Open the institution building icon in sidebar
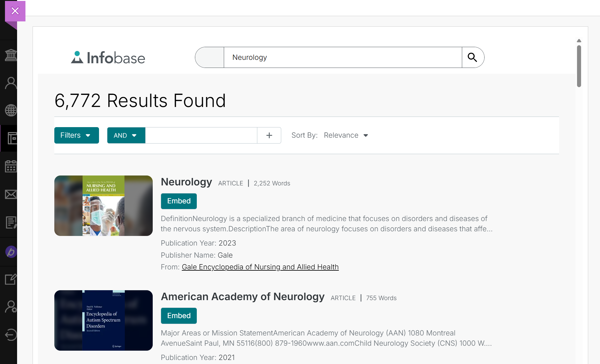This screenshot has width=600, height=364. point(11,55)
